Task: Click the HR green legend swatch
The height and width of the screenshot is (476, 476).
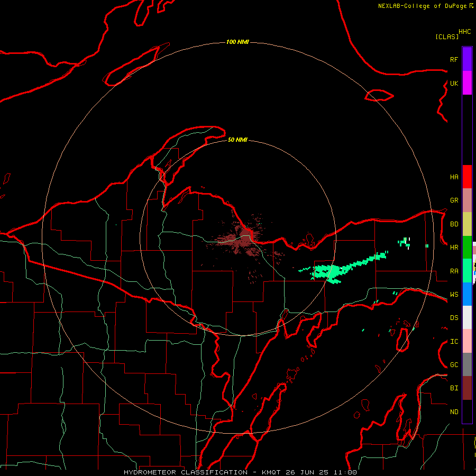Action: coord(467,248)
